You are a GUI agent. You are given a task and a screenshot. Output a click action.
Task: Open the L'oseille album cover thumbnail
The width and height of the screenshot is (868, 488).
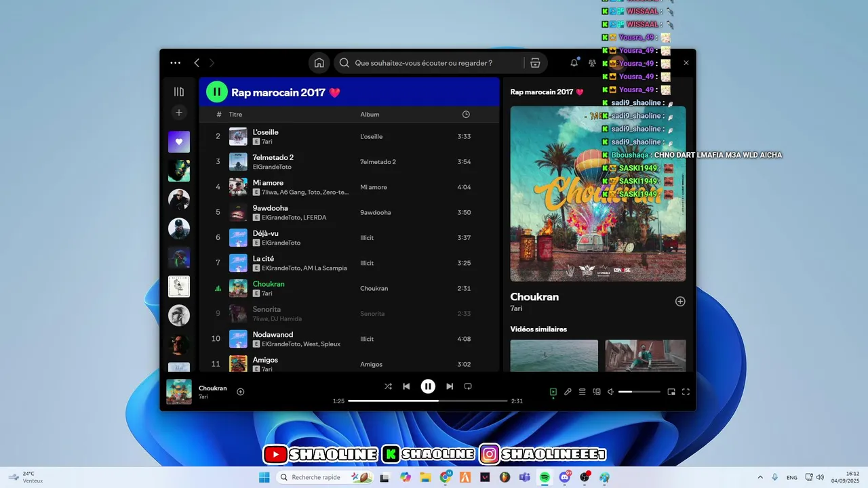pos(238,136)
